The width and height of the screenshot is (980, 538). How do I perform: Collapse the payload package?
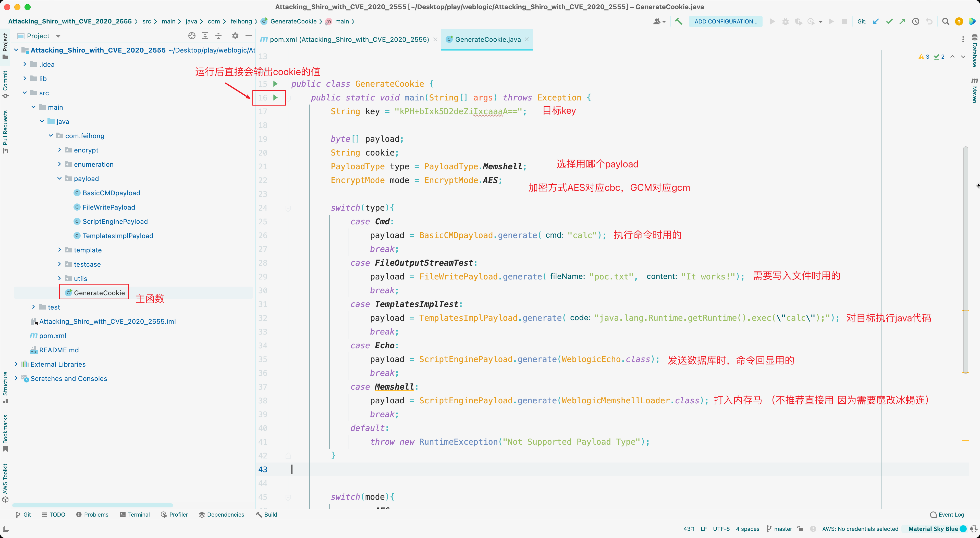59,178
